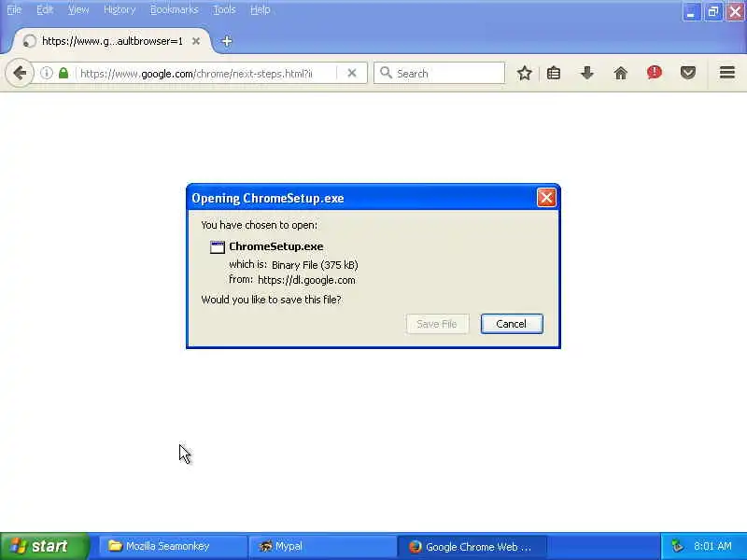Image resolution: width=747 pixels, height=560 pixels.
Task: Go to the home page icon
Action: pyautogui.click(x=620, y=73)
